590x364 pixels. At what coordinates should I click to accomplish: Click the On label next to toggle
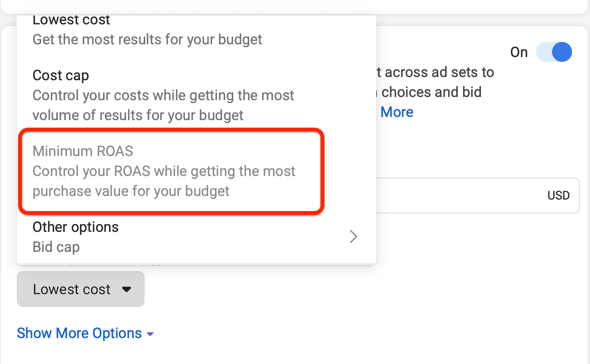518,52
